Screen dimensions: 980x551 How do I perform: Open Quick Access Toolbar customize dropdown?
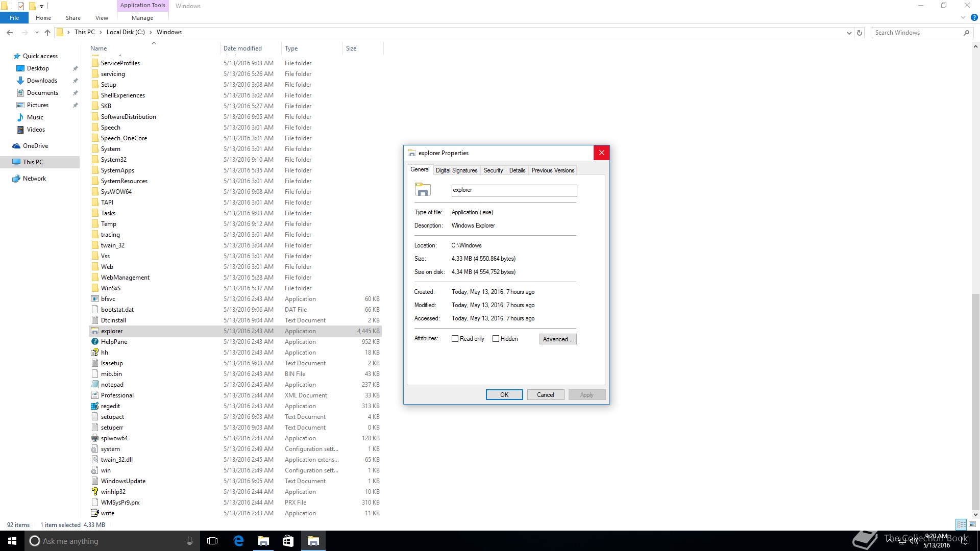(41, 6)
